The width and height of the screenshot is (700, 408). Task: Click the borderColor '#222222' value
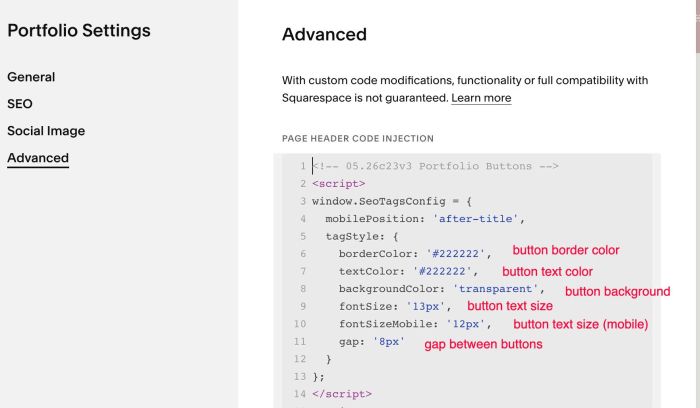click(455, 254)
